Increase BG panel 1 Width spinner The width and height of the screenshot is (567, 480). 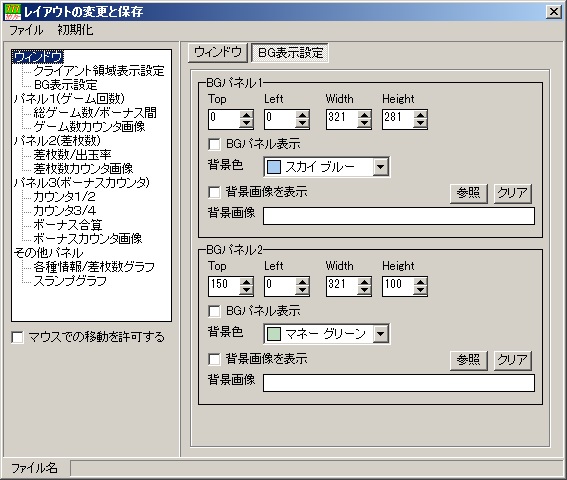point(364,115)
